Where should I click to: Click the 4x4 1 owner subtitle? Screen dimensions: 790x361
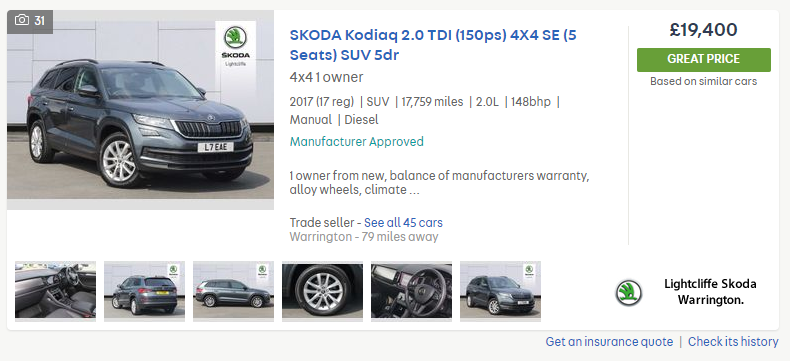[326, 77]
